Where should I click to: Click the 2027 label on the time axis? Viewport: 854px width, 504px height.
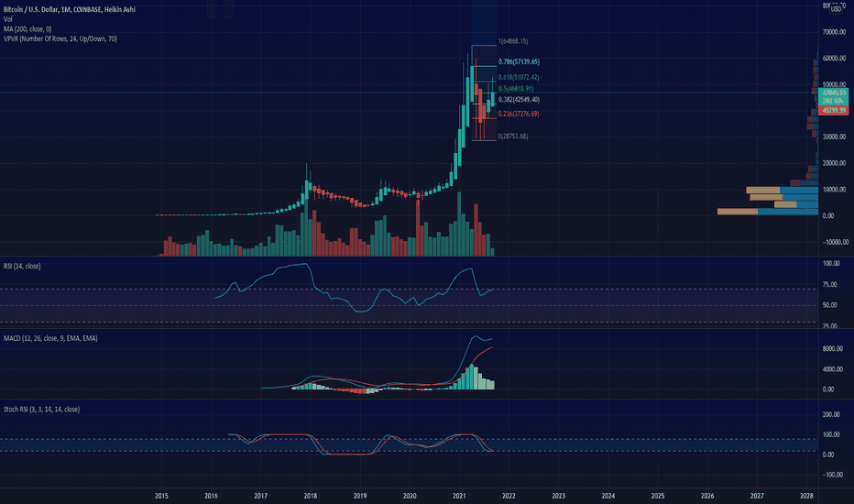pyautogui.click(x=757, y=496)
